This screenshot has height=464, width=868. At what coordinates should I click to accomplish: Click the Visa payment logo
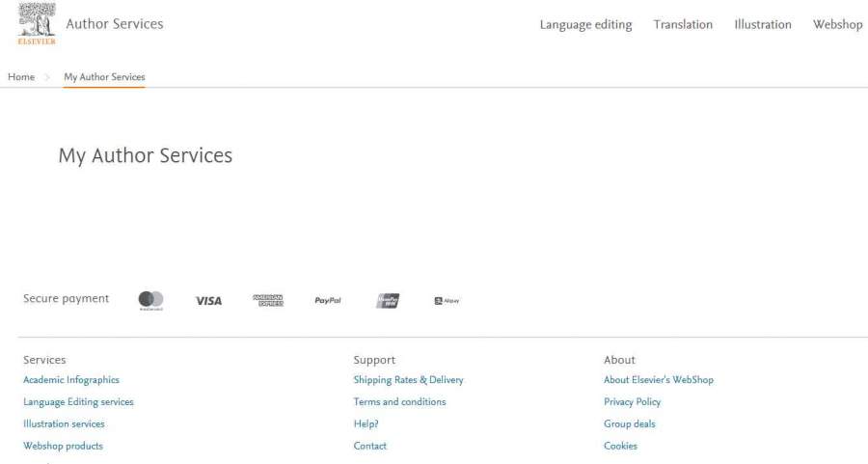coord(208,301)
